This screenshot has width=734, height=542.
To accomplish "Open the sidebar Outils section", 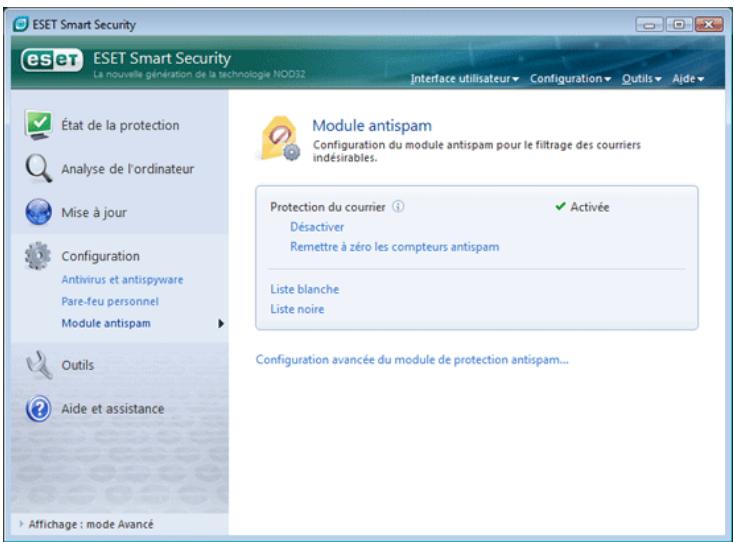I will coord(78,365).
